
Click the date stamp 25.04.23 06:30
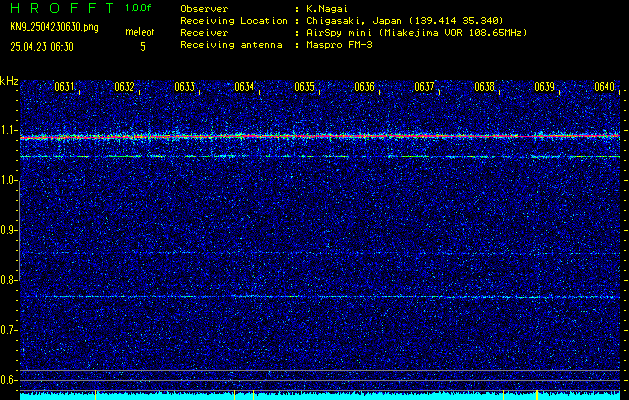(42, 47)
